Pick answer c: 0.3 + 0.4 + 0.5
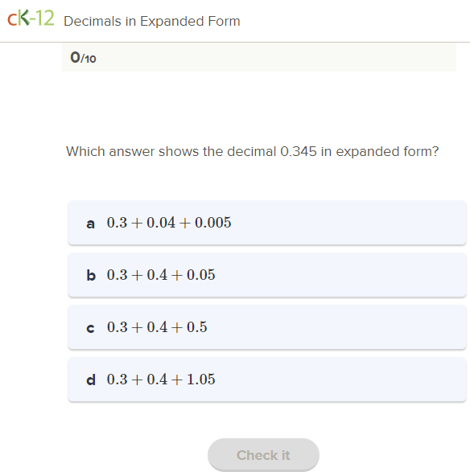Image resolution: width=470 pixels, height=476 pixels. (x=267, y=327)
